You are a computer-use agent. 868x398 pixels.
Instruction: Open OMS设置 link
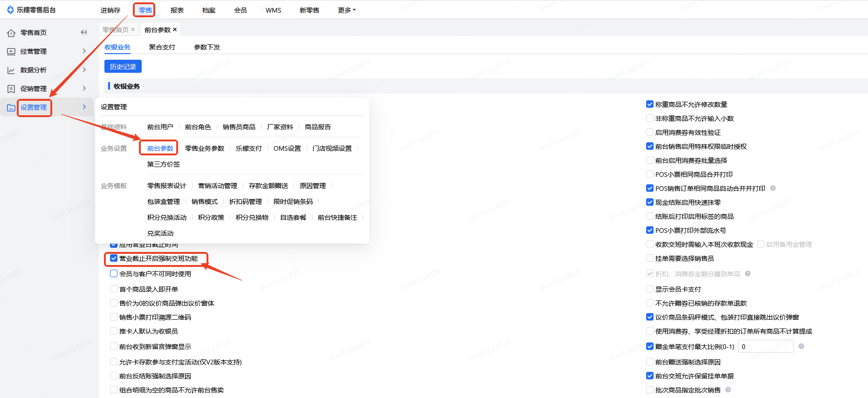(287, 148)
